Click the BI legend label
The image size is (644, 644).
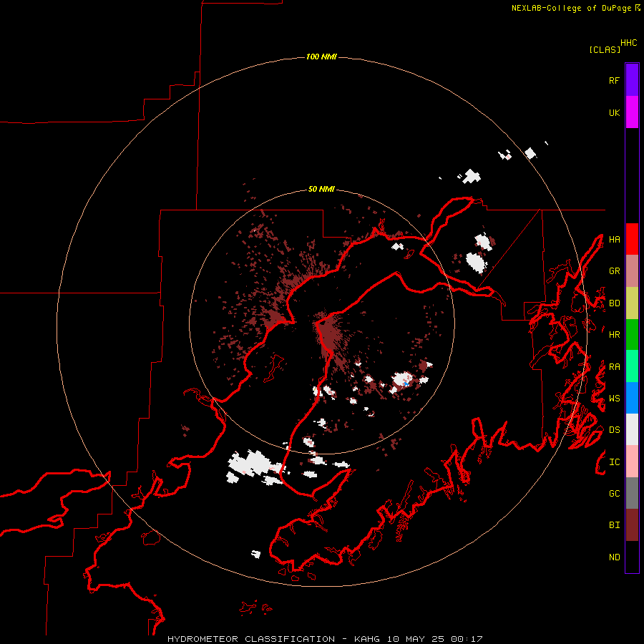pyautogui.click(x=614, y=525)
